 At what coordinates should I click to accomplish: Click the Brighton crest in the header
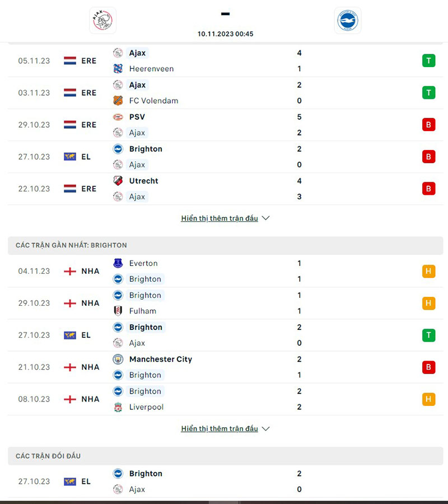coord(348,21)
